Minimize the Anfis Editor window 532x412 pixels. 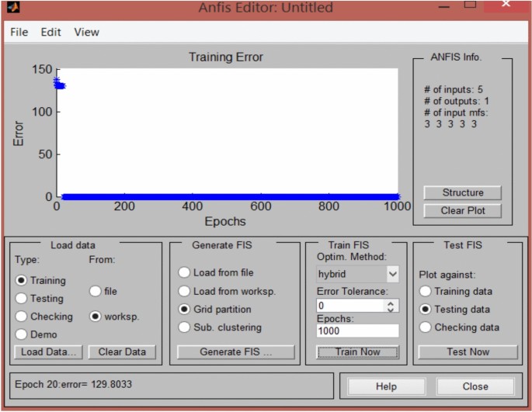[443, 5]
